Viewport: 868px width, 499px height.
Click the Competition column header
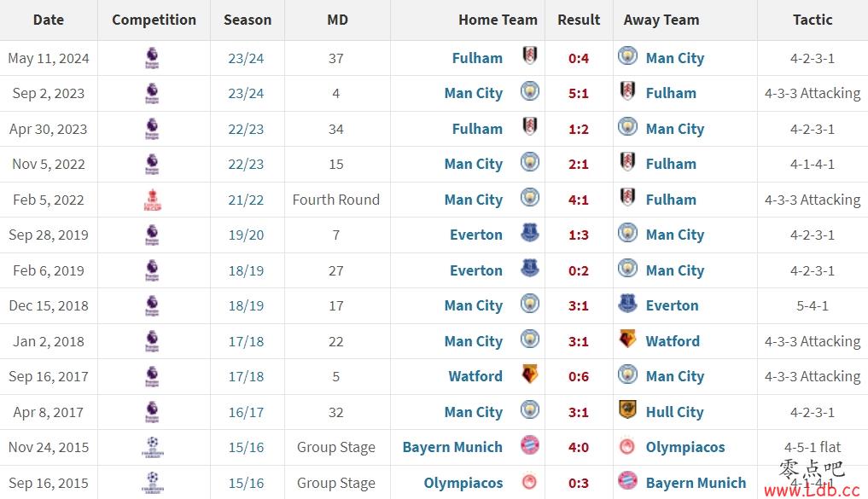(154, 20)
